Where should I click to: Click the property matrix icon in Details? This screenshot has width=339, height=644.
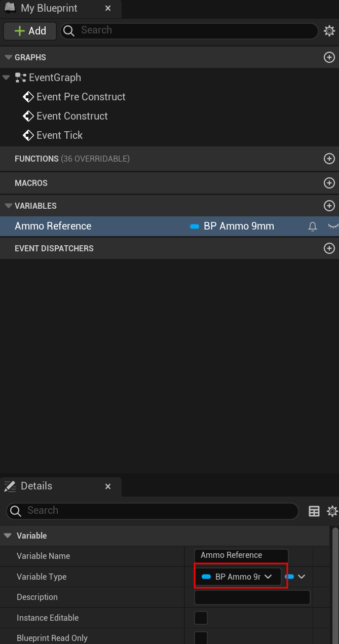pyautogui.click(x=314, y=511)
